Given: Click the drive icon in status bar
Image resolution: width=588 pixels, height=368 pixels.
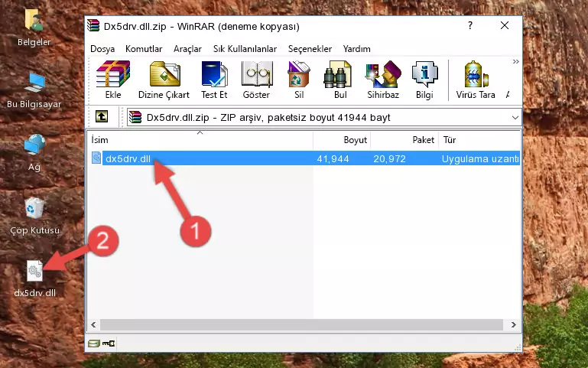Looking at the screenshot, I should pyautogui.click(x=94, y=344).
